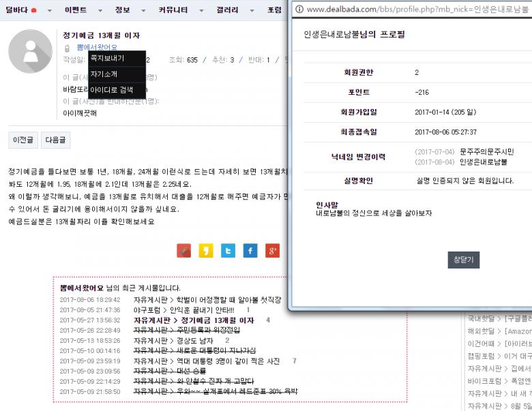This screenshot has height=411, width=532.
Task: Click the Twitter share icon
Action: pyautogui.click(x=228, y=251)
